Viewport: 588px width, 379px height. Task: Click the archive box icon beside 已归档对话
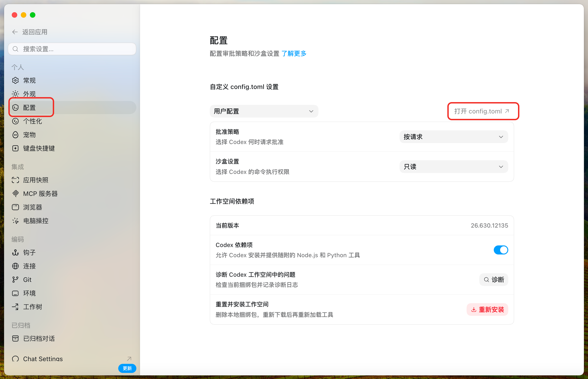coord(15,339)
